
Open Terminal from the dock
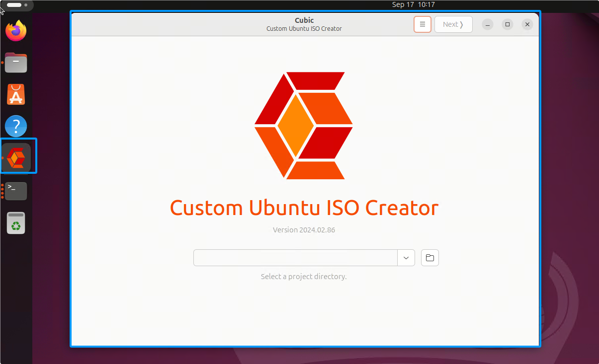[x=16, y=191]
